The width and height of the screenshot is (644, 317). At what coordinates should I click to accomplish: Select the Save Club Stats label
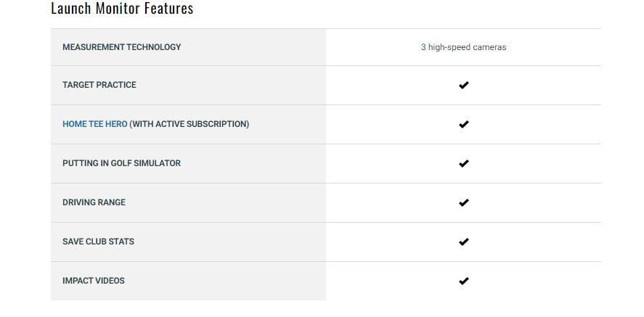(98, 242)
